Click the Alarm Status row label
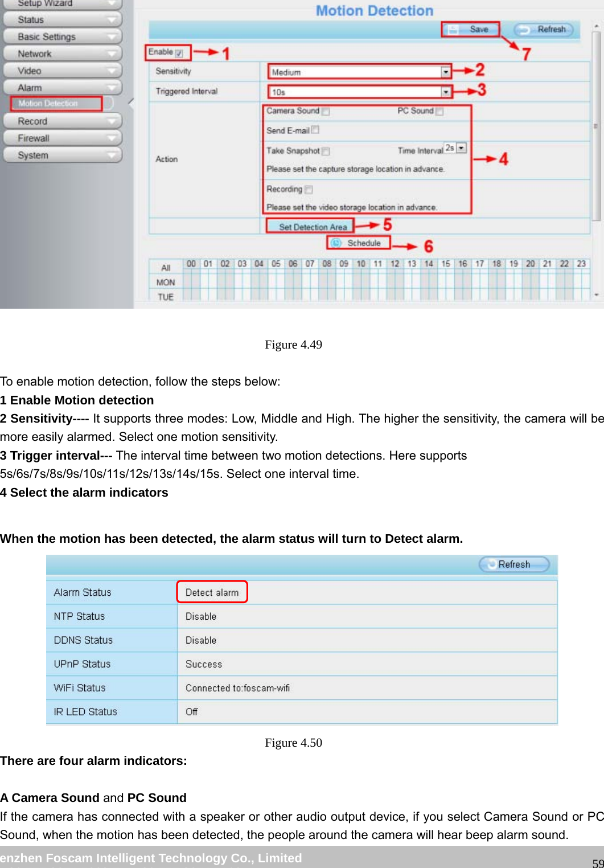 pos(83,592)
